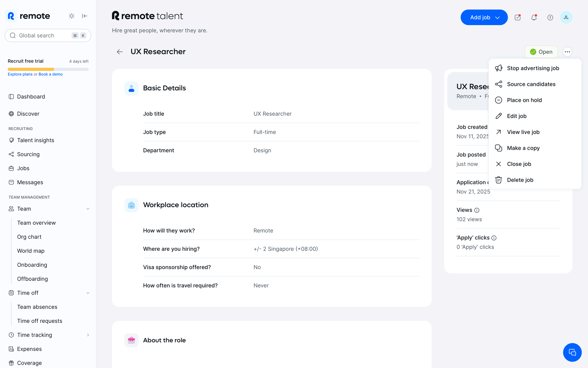
Task: Open the help question mark icon
Action: (550, 17)
